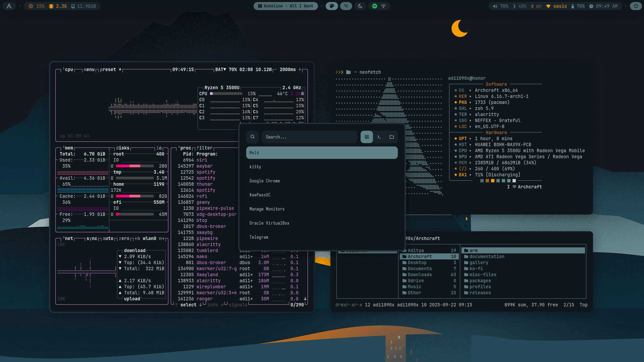Screen dimensions: 644x362
Task: Expand the btop preset selector
Action: click(108, 70)
